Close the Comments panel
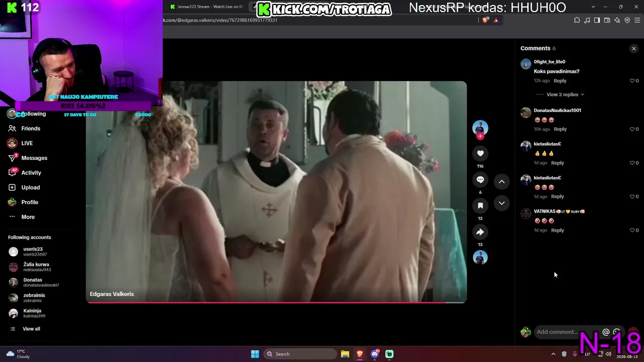 (634, 48)
